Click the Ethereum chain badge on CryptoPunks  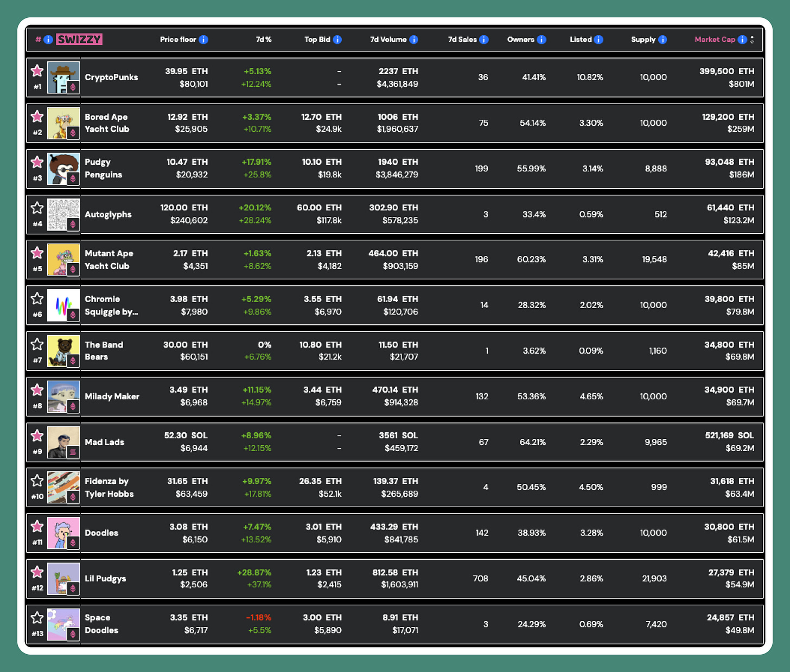click(73, 87)
